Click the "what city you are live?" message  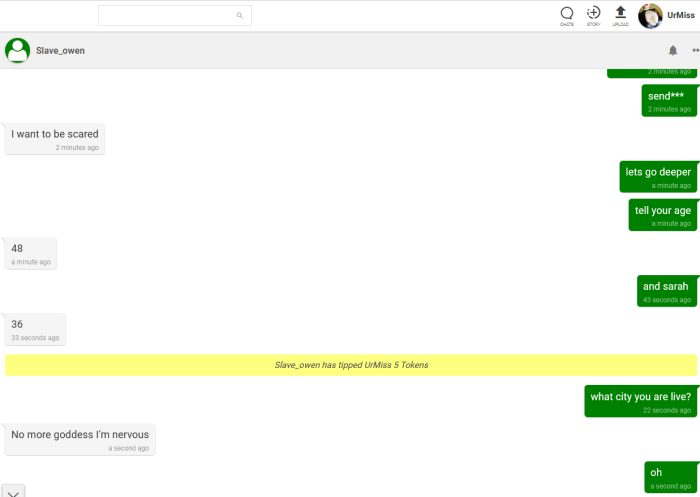pyautogui.click(x=640, y=400)
